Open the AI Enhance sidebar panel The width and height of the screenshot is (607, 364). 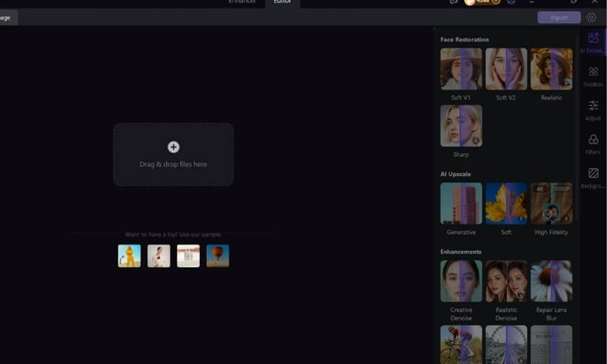(592, 43)
